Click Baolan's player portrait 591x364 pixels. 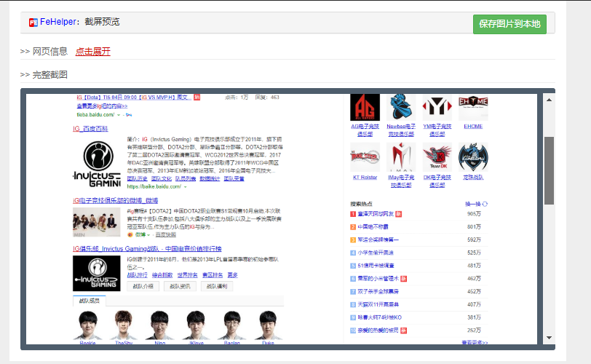coord(231,325)
